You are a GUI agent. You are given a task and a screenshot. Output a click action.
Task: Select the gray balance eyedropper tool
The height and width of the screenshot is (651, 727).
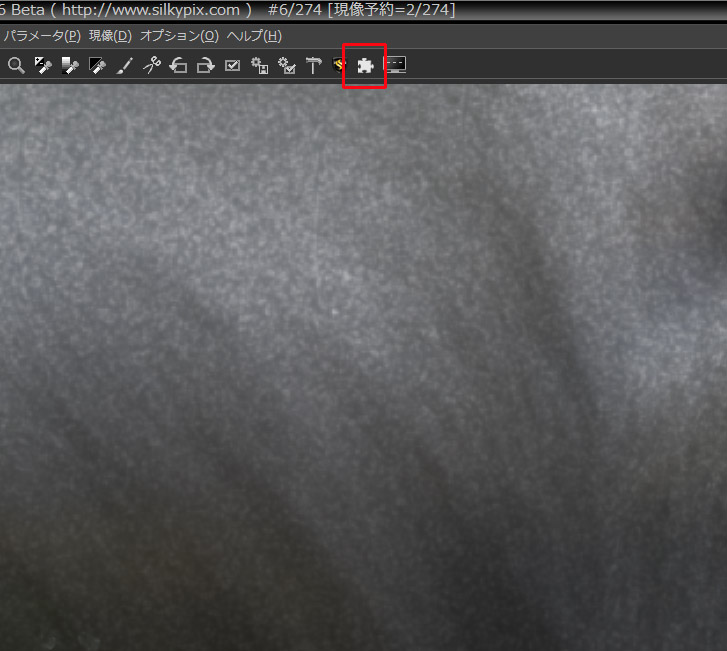point(70,65)
